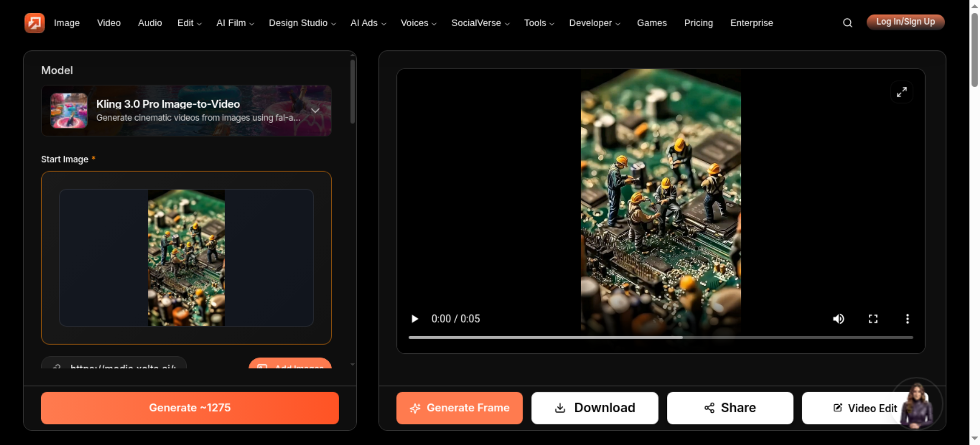Open the video player three-dot options menu
This screenshot has height=445, width=980.
click(x=907, y=319)
